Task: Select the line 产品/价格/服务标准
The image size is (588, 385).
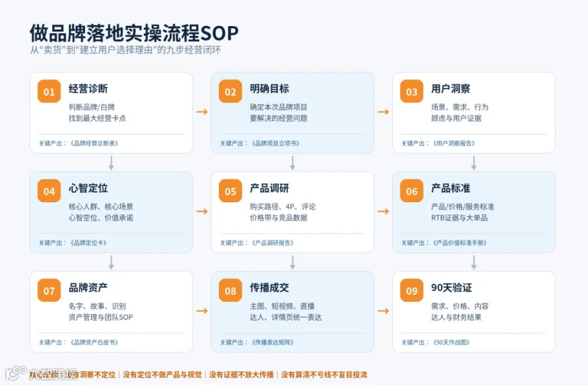Action: coord(463,207)
